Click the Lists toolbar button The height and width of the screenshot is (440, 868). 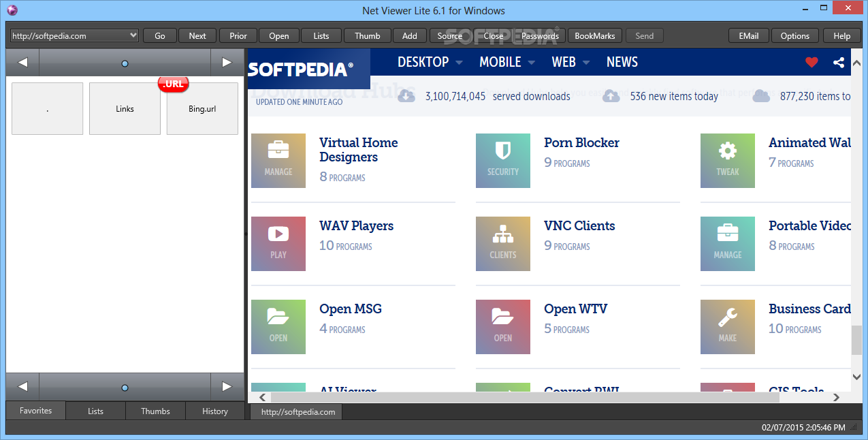tap(321, 35)
